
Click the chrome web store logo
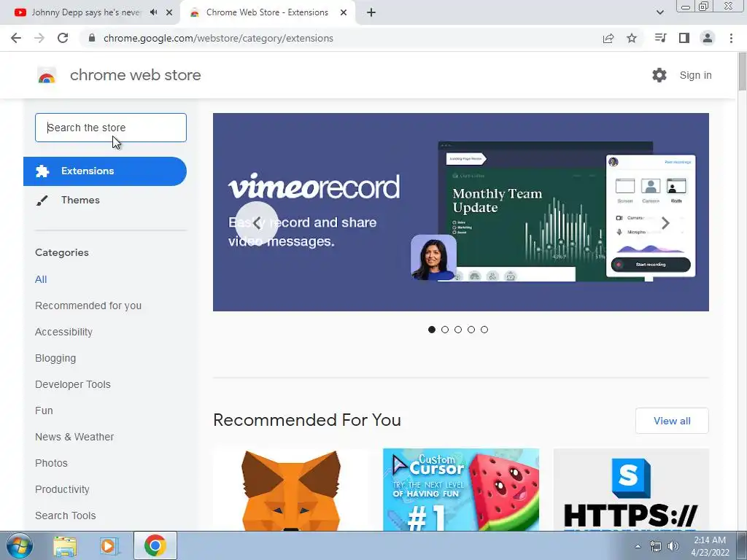(47, 75)
